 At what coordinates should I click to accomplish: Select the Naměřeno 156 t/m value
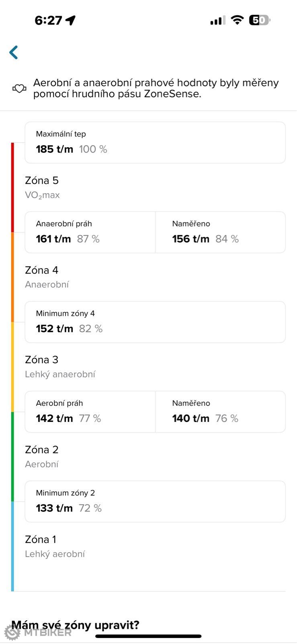pos(220,232)
